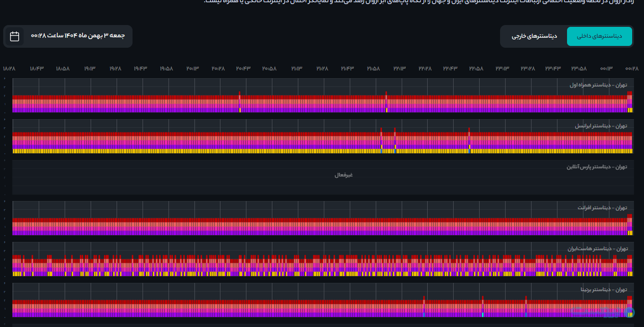Click the تهران - دیتاسنتر افرانت chart title
The height and width of the screenshot is (327, 644).
pyautogui.click(x=602, y=208)
